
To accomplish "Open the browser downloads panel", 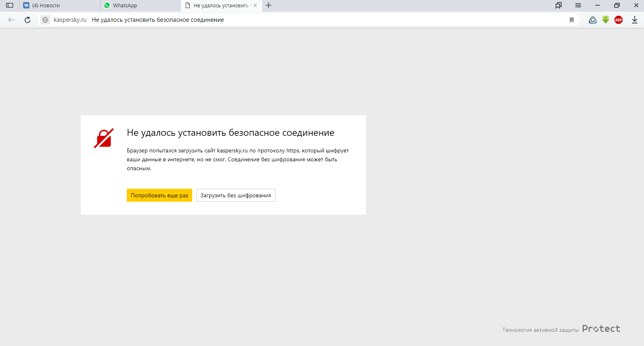I will [x=635, y=20].
